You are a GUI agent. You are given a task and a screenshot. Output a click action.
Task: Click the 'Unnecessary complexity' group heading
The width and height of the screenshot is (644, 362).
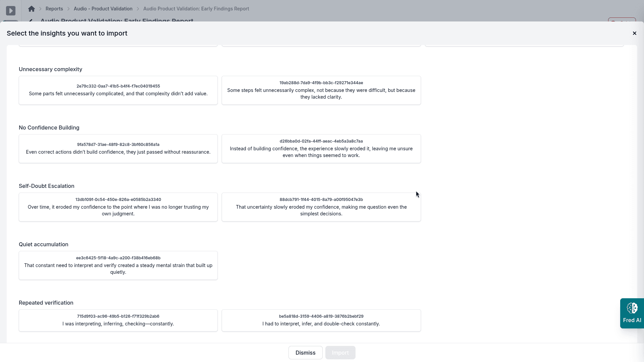50,69
